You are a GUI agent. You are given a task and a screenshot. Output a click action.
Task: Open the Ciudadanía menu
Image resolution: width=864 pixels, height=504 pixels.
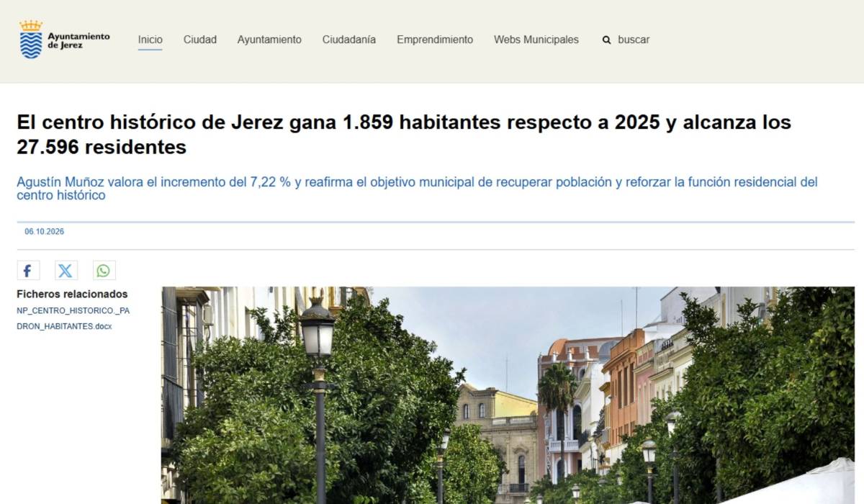349,40
